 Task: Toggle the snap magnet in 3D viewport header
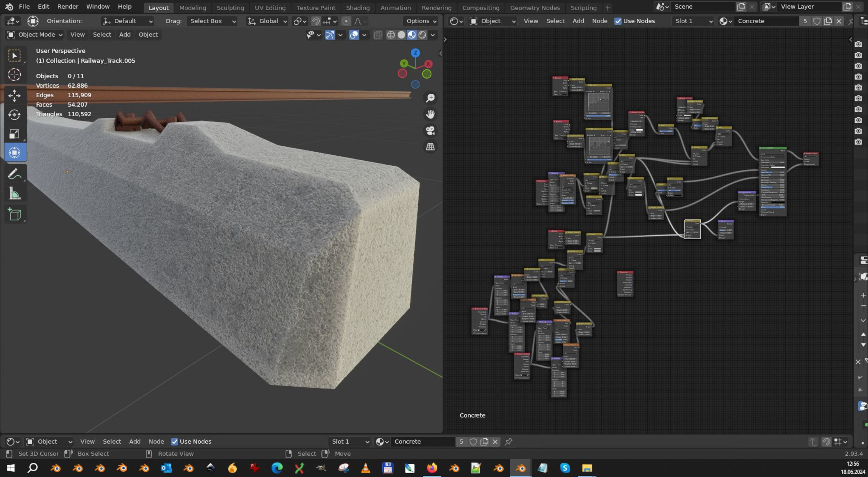click(x=316, y=21)
